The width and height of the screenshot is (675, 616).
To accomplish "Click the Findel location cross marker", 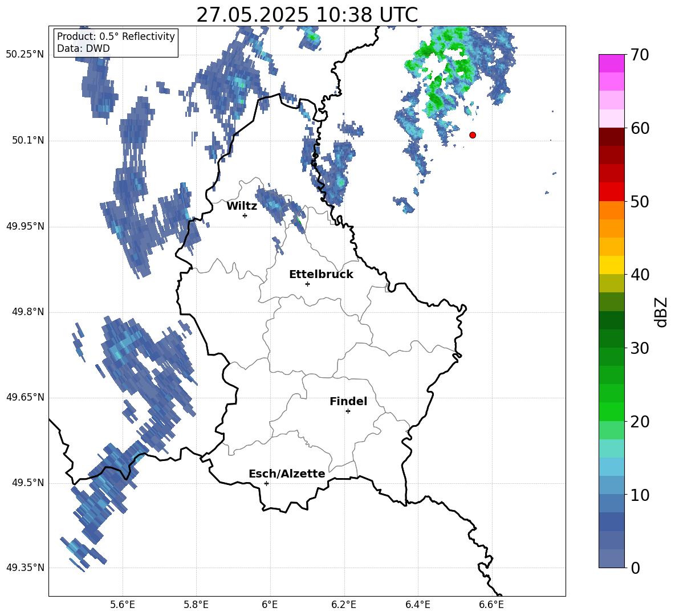I will [348, 411].
